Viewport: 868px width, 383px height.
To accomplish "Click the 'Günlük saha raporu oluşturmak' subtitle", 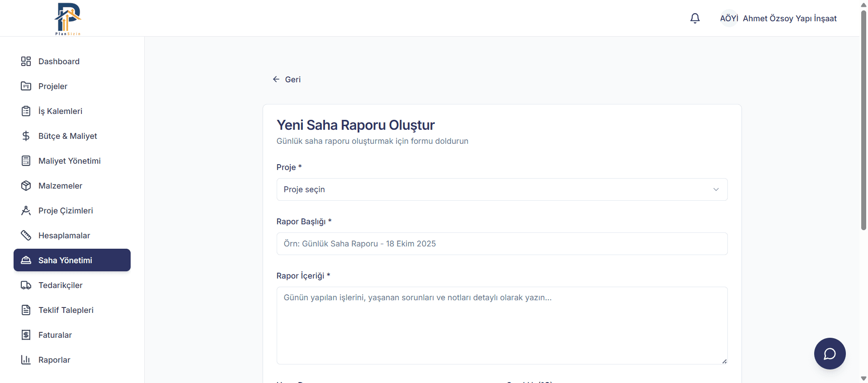I will click(x=372, y=141).
